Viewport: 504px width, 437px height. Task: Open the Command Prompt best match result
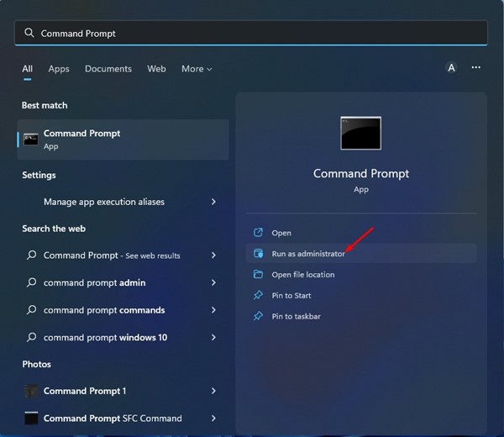123,140
